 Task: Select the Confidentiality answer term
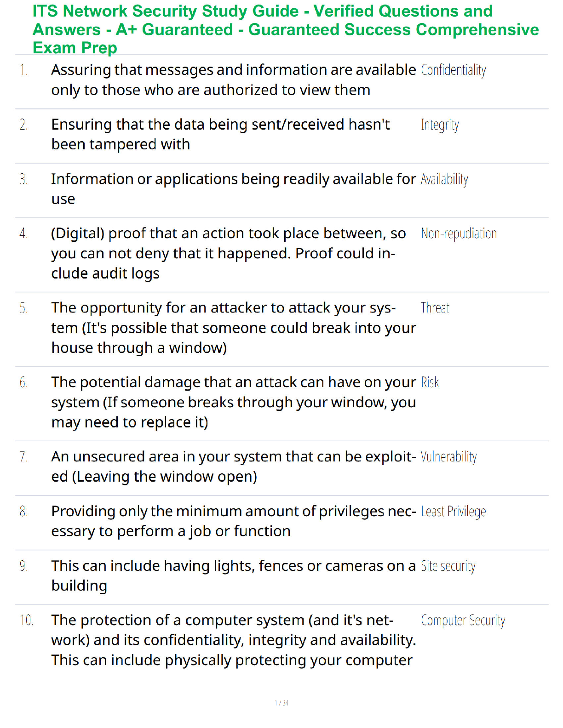[x=453, y=70]
